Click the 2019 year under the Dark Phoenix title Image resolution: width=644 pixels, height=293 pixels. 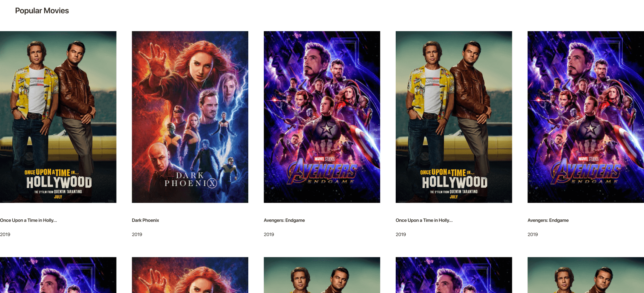point(137,234)
